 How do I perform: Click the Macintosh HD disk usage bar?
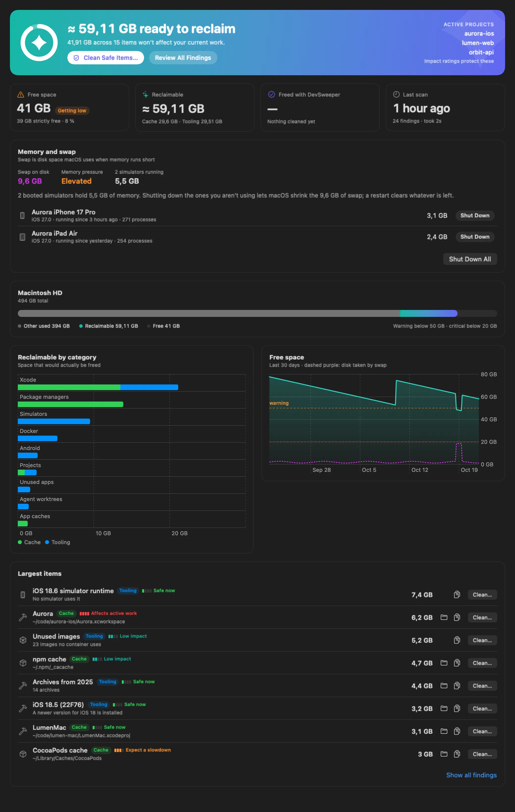coord(257,313)
